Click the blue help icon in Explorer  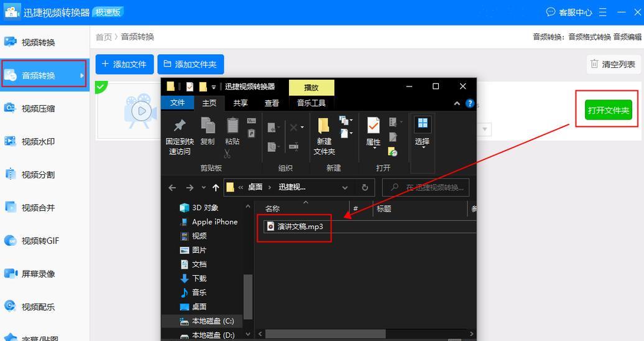coord(470,104)
